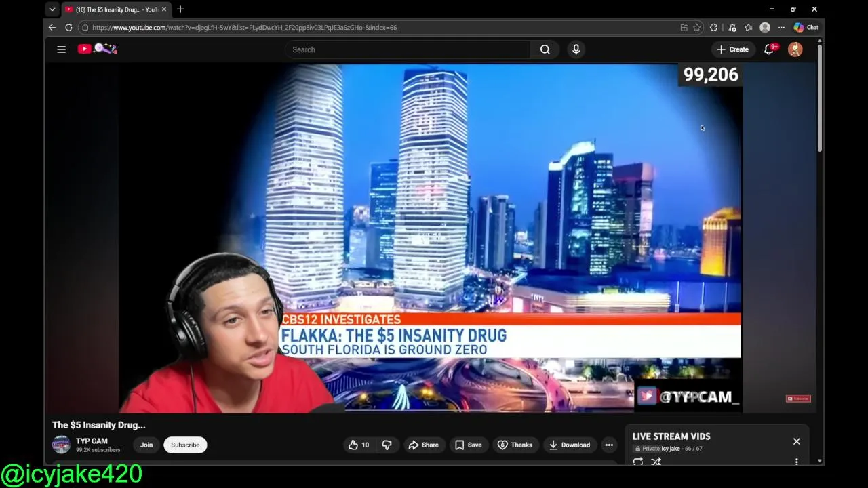View site information lock icon

coord(85,27)
